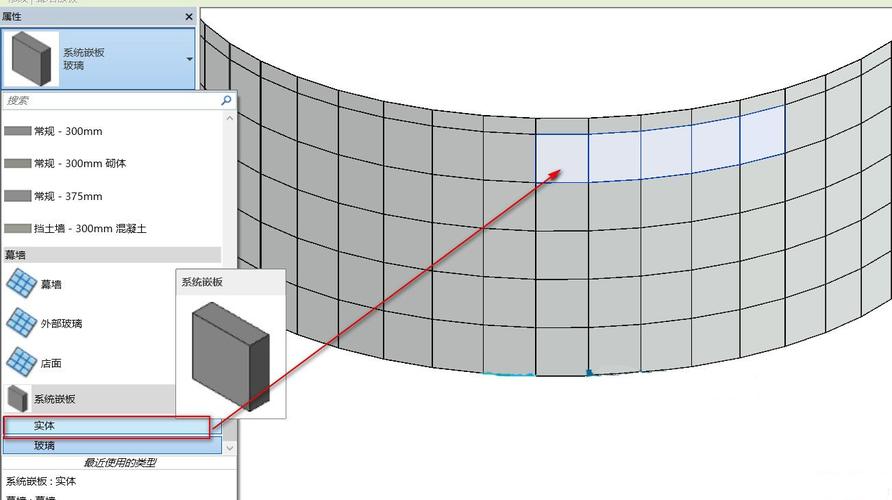This screenshot has width=892, height=500.
Task: Click the highlighted curtain panel at arrow tip
Action: coord(561,158)
